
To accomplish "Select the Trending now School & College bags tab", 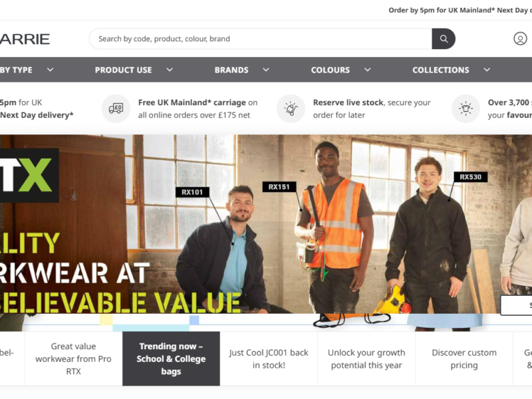I will (x=171, y=358).
